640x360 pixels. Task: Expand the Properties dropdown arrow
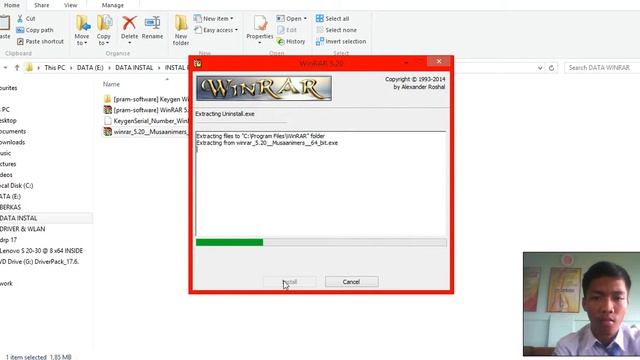pyautogui.click(x=260, y=43)
